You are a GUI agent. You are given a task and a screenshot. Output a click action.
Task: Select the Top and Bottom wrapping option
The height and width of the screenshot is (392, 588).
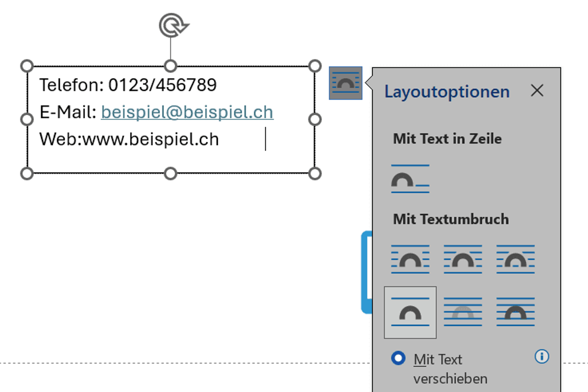(x=410, y=312)
